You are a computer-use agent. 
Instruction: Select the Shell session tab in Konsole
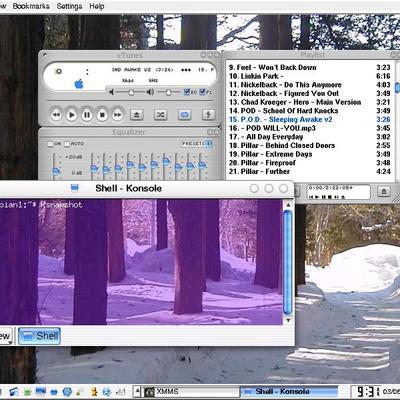tap(39, 336)
